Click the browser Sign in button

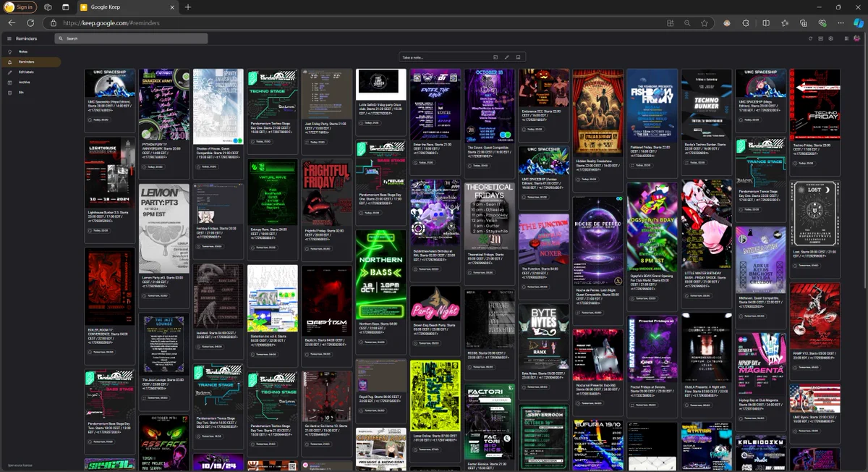(20, 7)
